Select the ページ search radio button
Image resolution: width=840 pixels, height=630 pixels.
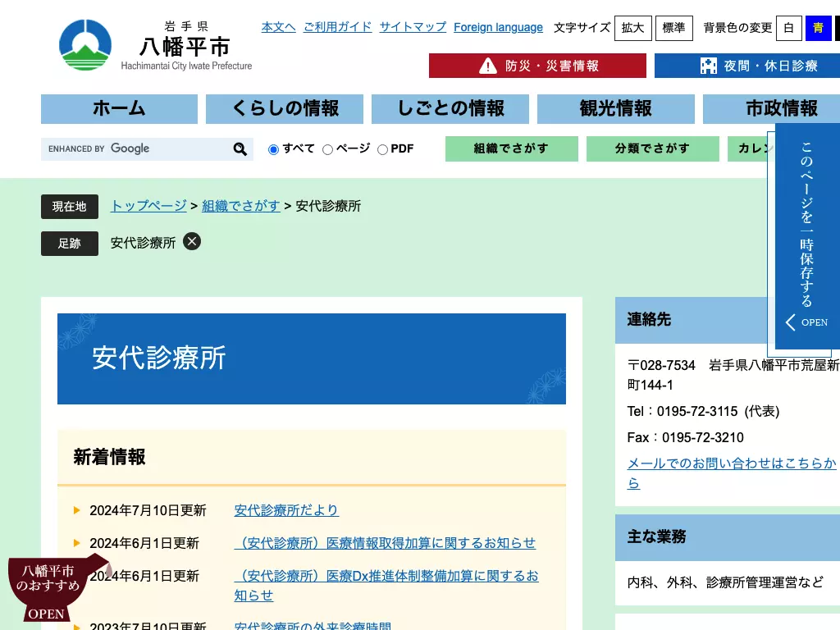tap(328, 149)
